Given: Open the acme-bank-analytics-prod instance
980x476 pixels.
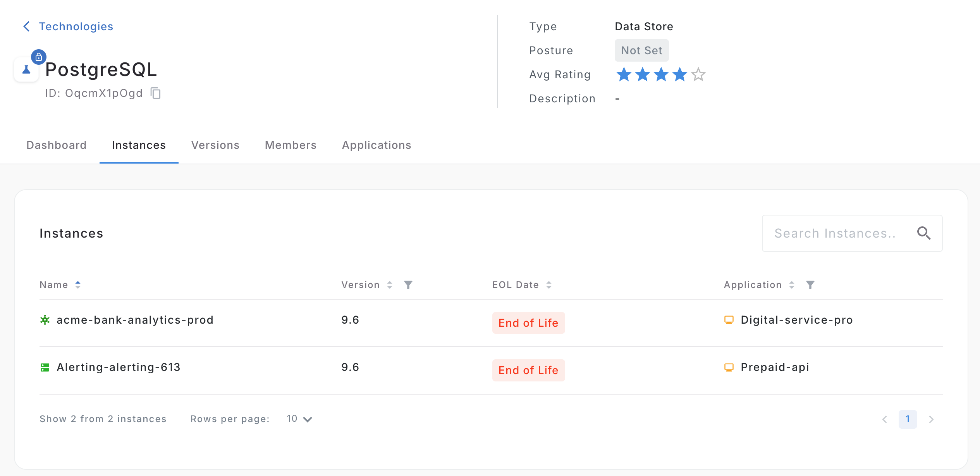Looking at the screenshot, I should tap(135, 320).
